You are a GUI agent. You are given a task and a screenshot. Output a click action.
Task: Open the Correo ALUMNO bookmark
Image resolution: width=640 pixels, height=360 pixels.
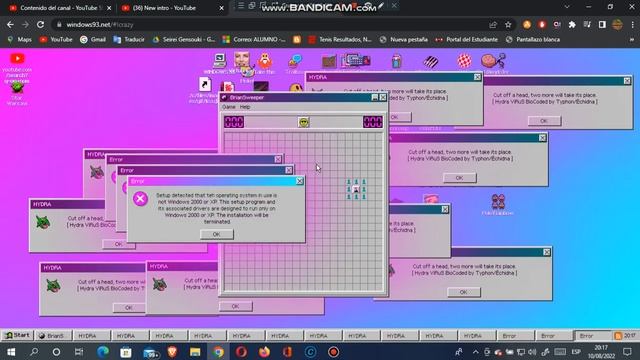[254, 40]
